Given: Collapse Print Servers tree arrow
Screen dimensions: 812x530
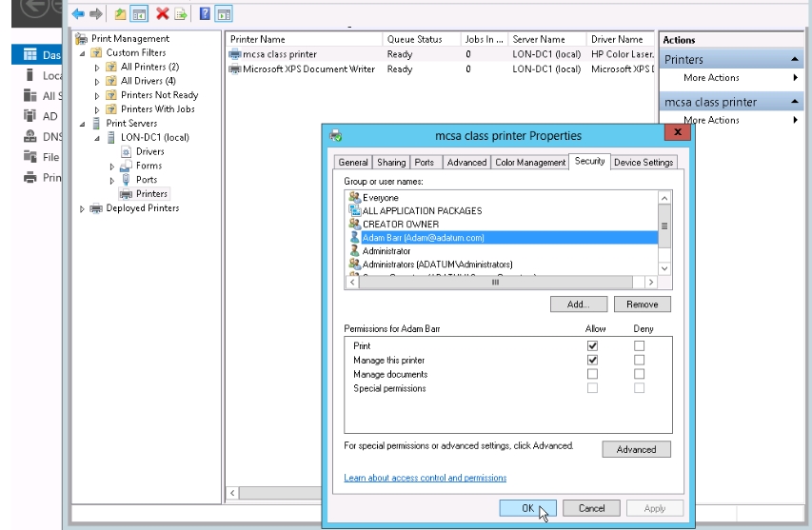Looking at the screenshot, I should pyautogui.click(x=82, y=125).
